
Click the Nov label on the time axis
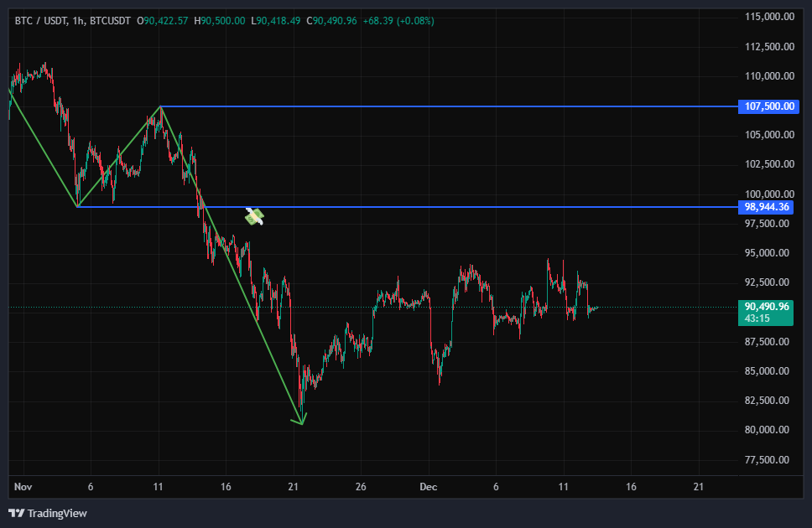[23, 486]
